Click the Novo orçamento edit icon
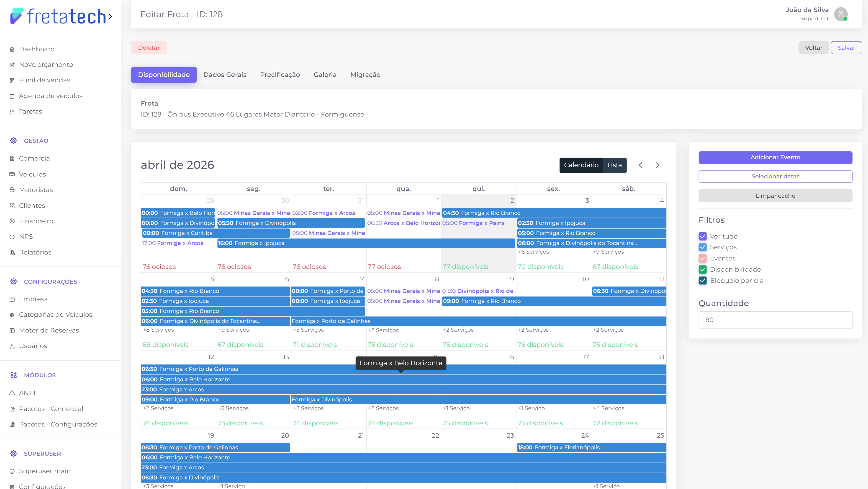 12,65
